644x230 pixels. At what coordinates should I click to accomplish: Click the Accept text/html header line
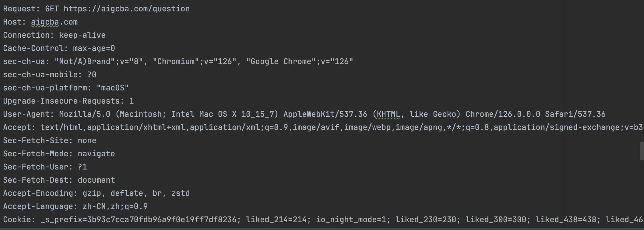tap(322, 128)
